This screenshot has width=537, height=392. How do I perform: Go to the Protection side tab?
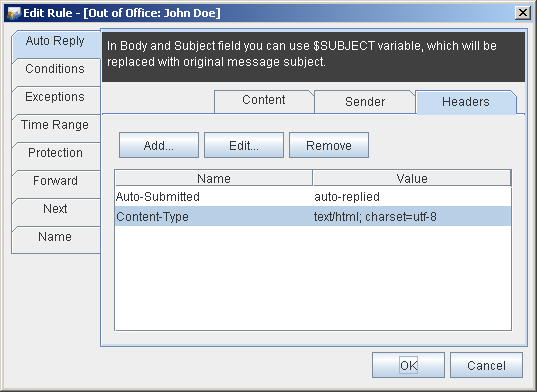(x=56, y=156)
